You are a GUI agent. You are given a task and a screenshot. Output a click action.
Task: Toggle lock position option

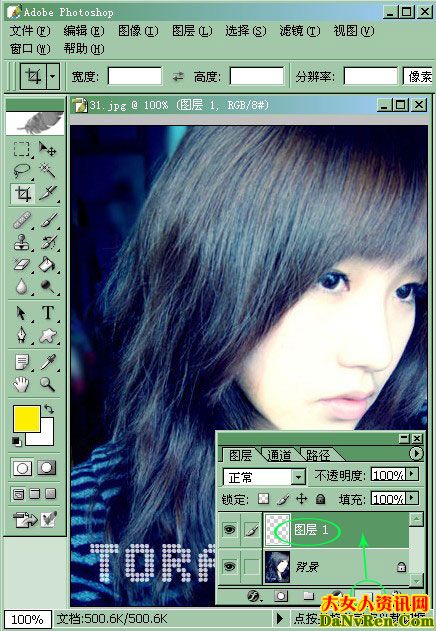click(302, 499)
